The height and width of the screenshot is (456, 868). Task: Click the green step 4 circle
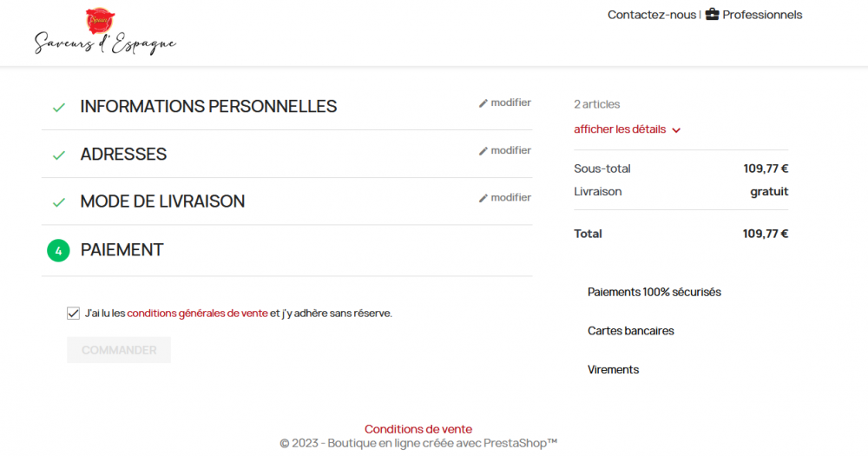pyautogui.click(x=58, y=250)
